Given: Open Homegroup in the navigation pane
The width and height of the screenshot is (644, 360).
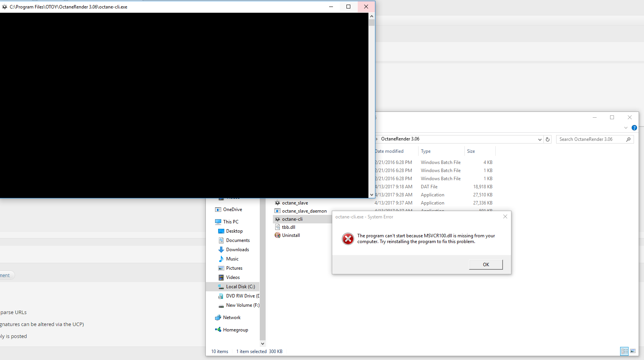Looking at the screenshot, I should [x=235, y=330].
